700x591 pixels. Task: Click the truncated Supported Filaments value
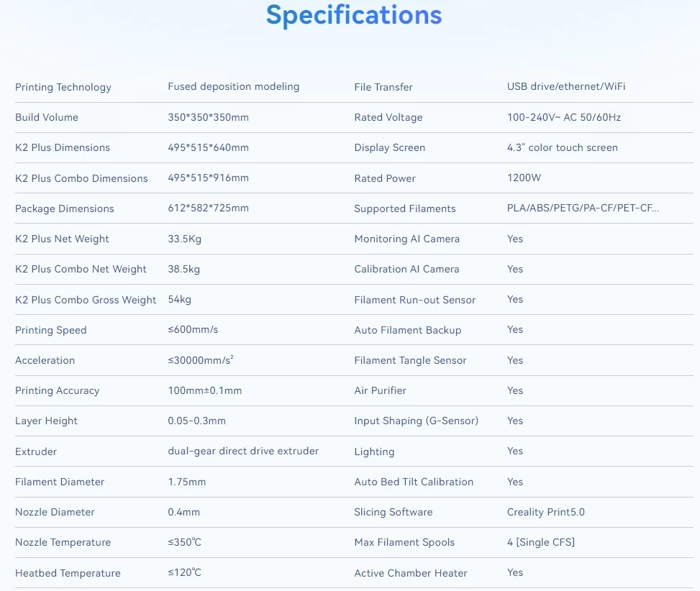583,209
